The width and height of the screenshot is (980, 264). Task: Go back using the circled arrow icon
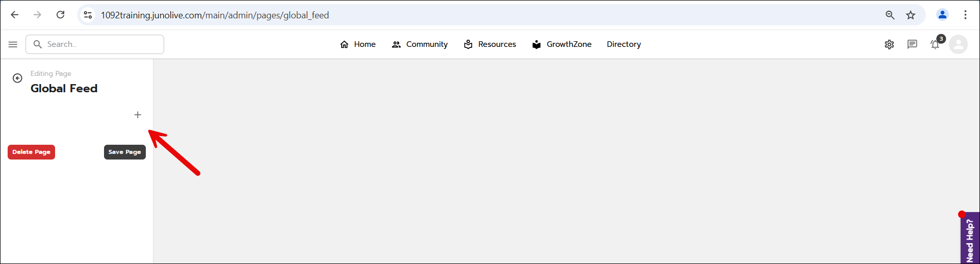tap(17, 78)
